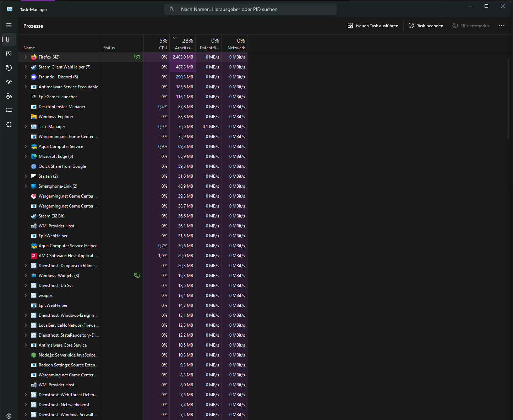Click the vertical scrollbar of process list
The image size is (513, 420).
pos(508,98)
